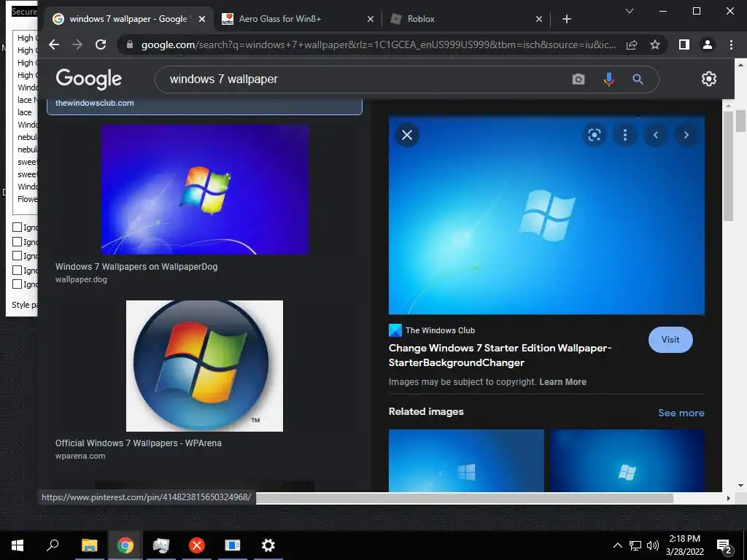Image resolution: width=747 pixels, height=560 pixels.
Task: Click the Google logo
Action: point(88,79)
